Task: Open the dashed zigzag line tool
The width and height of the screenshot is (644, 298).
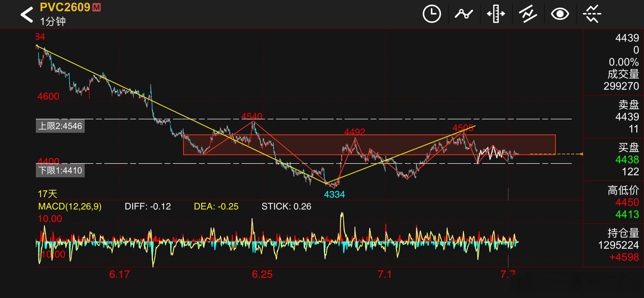Action: [x=592, y=14]
